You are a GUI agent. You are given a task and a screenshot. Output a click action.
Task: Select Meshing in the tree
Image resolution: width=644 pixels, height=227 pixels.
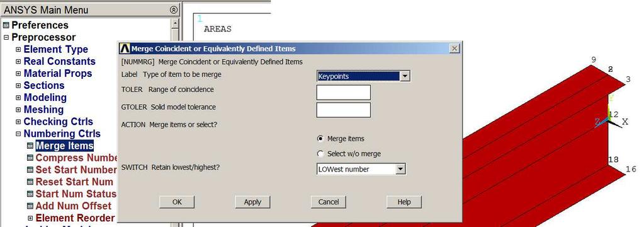pyautogui.click(x=43, y=109)
